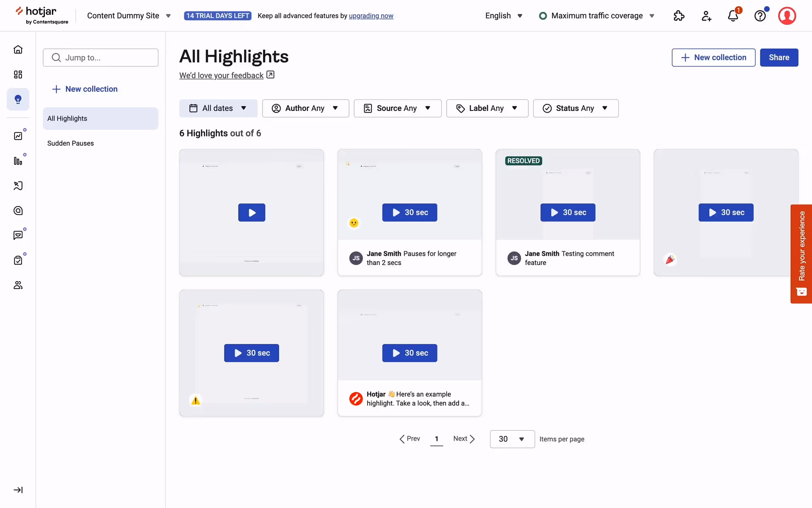This screenshot has width=812, height=508.
Task: Click the Highlights lightbulb sidebar icon
Action: click(x=18, y=99)
